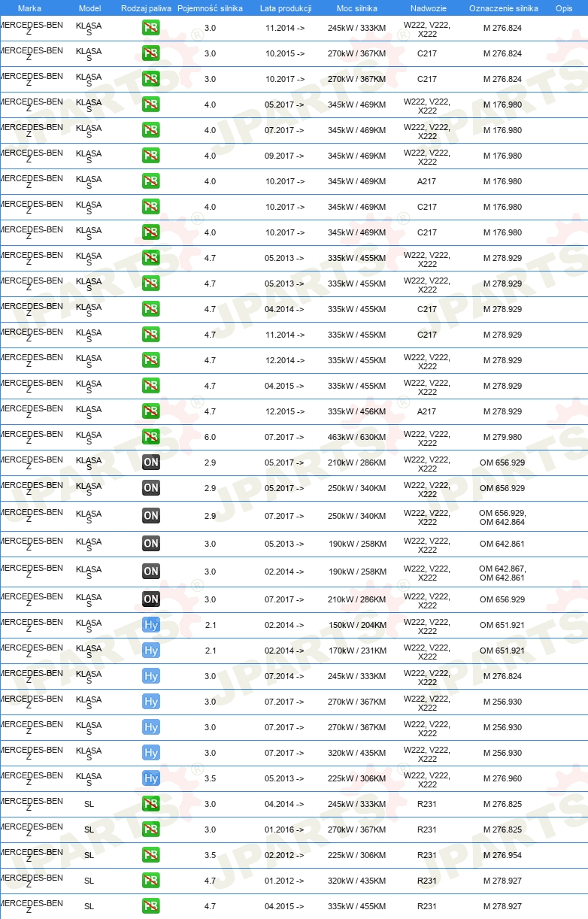Click the Rodzaj paliwa column header
Screen dimensions: 588x919
tap(146, 8)
